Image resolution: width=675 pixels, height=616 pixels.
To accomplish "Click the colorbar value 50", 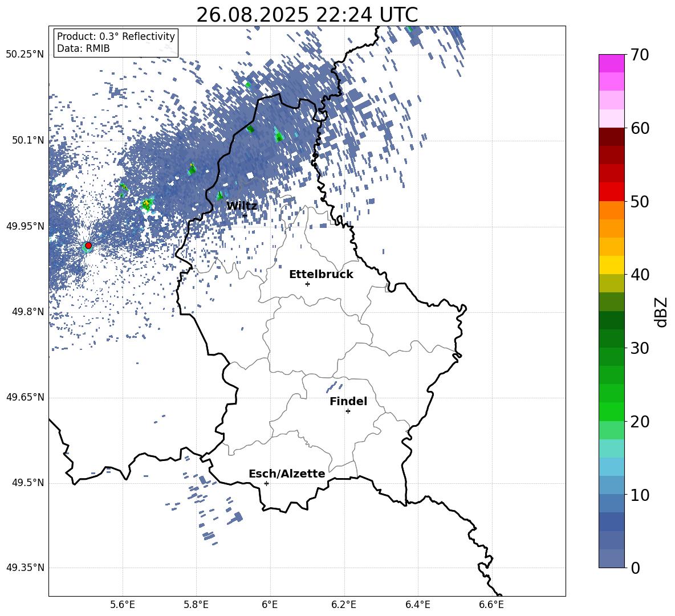I will (x=640, y=201).
